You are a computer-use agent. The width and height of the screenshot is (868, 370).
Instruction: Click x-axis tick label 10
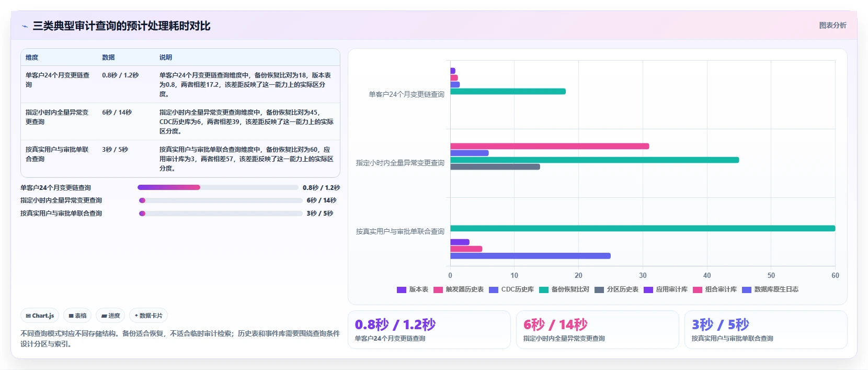coord(515,275)
